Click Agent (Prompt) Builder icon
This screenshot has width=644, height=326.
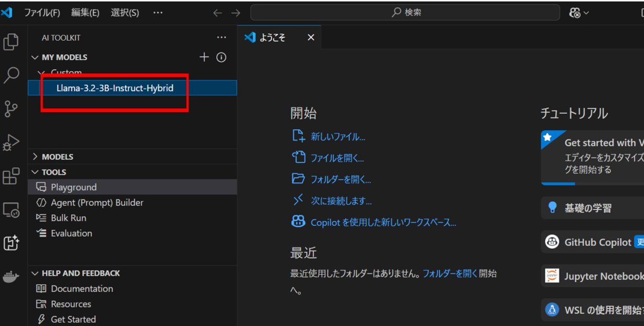[x=41, y=203]
